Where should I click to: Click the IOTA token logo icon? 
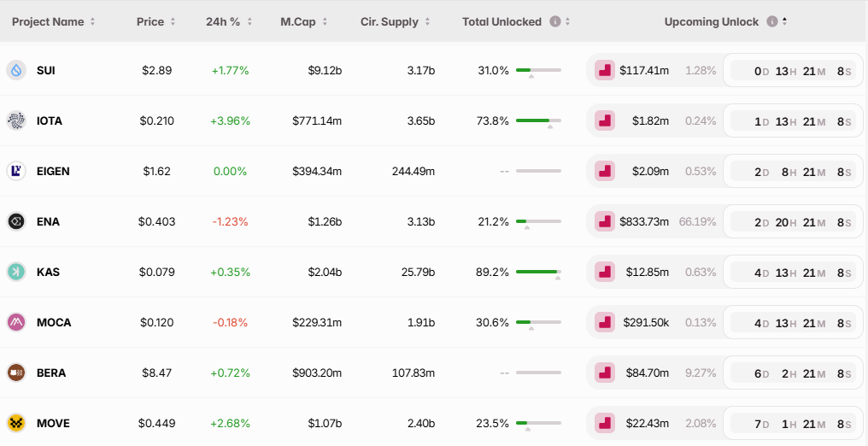tap(16, 120)
